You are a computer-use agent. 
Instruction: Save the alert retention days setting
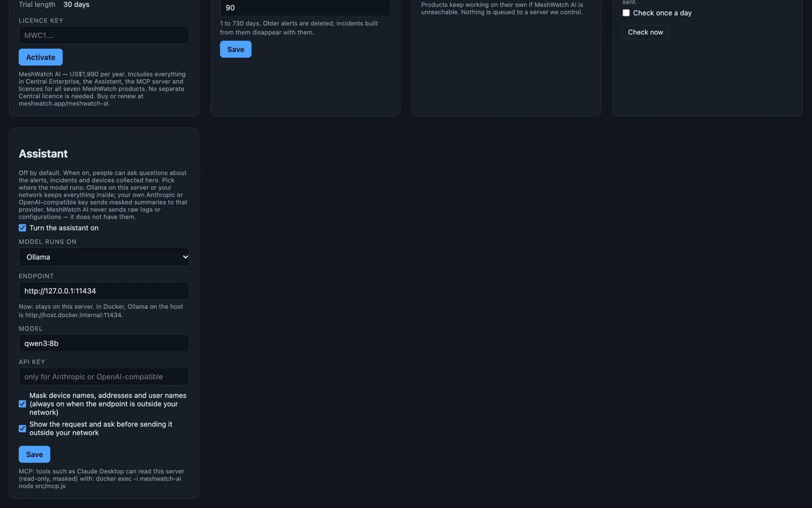tap(235, 49)
